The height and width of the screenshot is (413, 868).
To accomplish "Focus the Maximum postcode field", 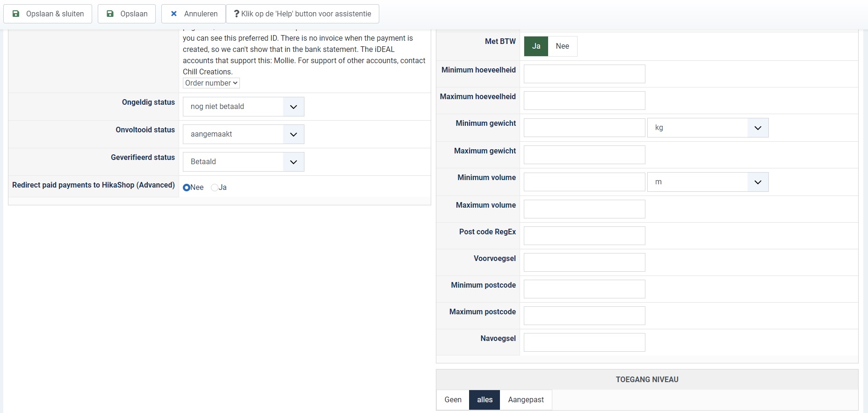I will coord(584,316).
